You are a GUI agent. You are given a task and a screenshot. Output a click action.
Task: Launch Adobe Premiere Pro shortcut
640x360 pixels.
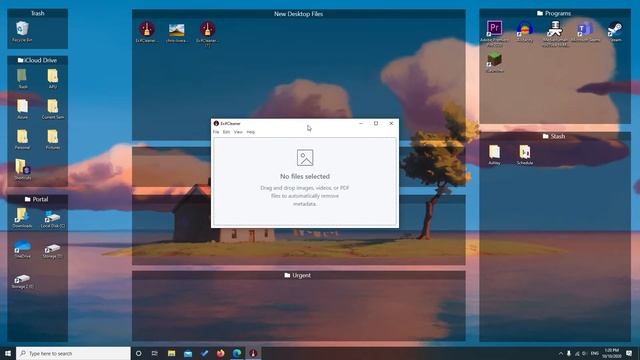[494, 32]
